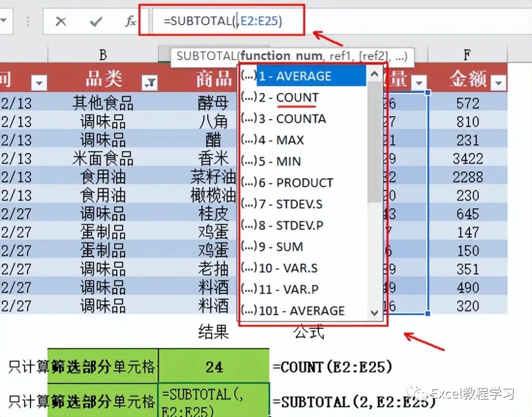This screenshot has height=417, width=532.
Task: Click cell with amount 147
Action: tap(468, 232)
